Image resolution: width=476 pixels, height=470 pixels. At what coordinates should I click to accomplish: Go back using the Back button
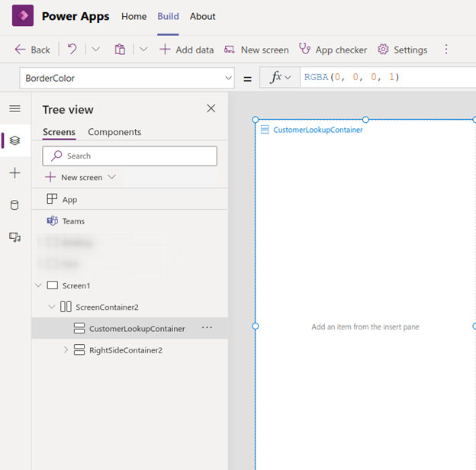(32, 50)
